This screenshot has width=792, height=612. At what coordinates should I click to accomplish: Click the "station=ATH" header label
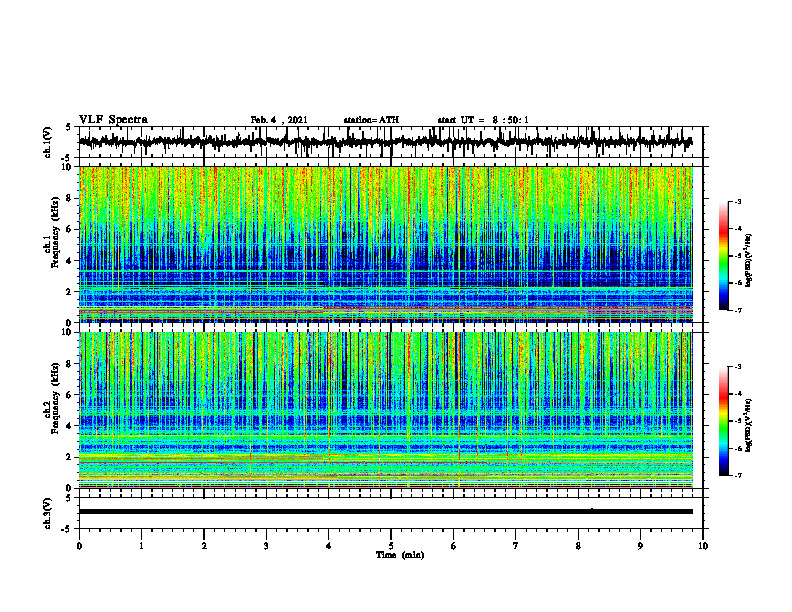[x=371, y=120]
